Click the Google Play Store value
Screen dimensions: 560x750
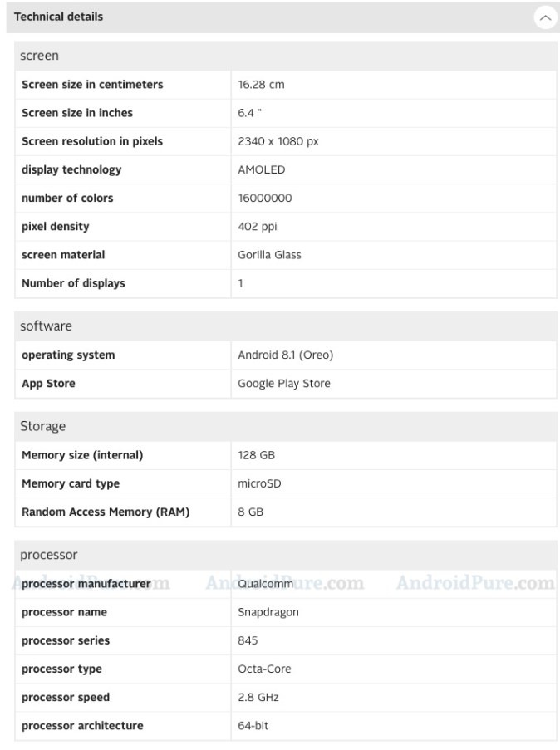pos(283,383)
